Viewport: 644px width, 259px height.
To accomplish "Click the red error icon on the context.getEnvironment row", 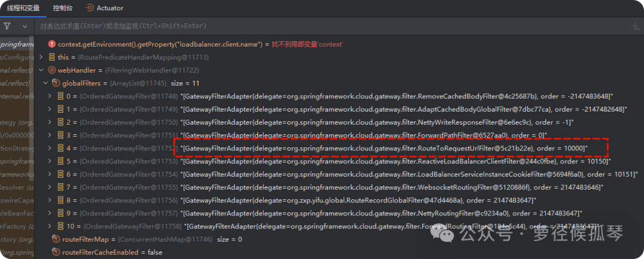I will coord(52,44).
